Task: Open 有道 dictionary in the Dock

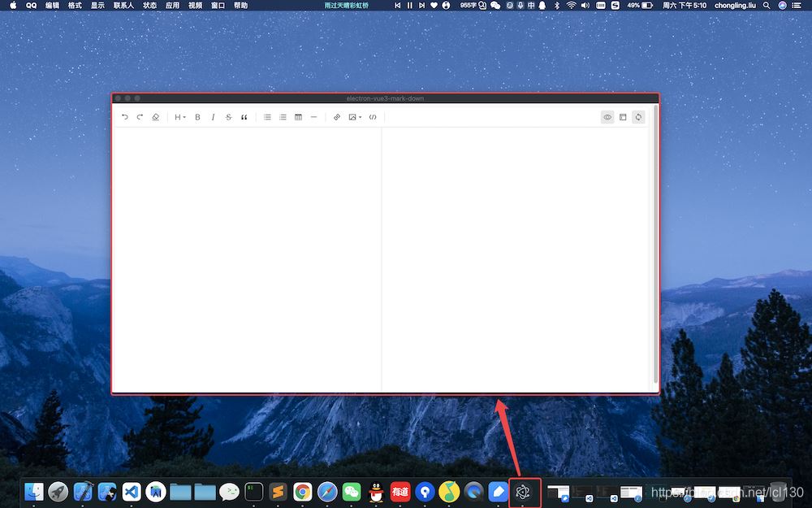Action: tap(400, 492)
